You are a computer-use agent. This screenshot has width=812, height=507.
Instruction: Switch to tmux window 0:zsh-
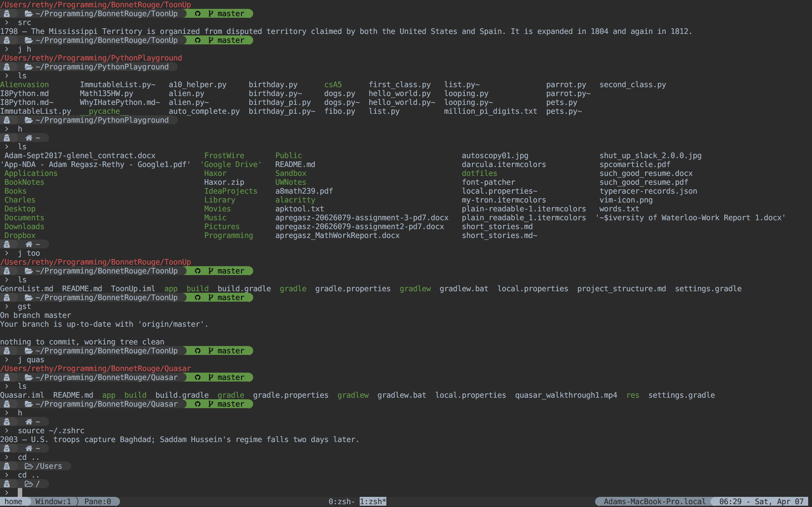click(341, 502)
